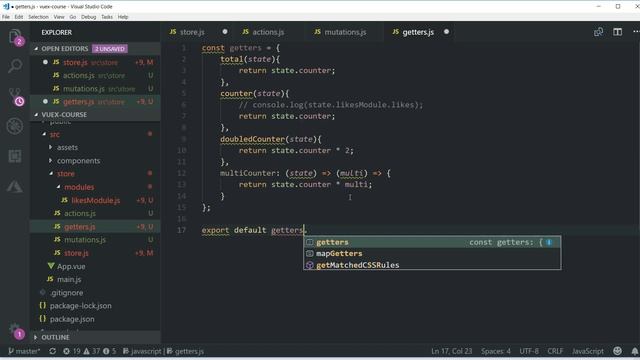The image size is (640, 360).
Task: Open the Tasks menu
Action: [x=107, y=17]
